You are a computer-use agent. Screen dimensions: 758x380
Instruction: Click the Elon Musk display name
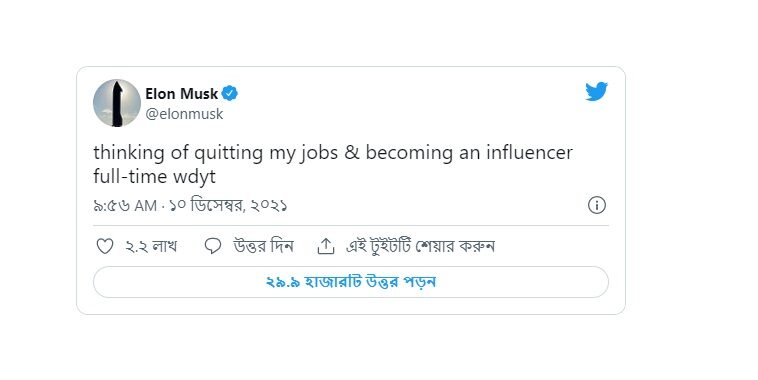[182, 93]
